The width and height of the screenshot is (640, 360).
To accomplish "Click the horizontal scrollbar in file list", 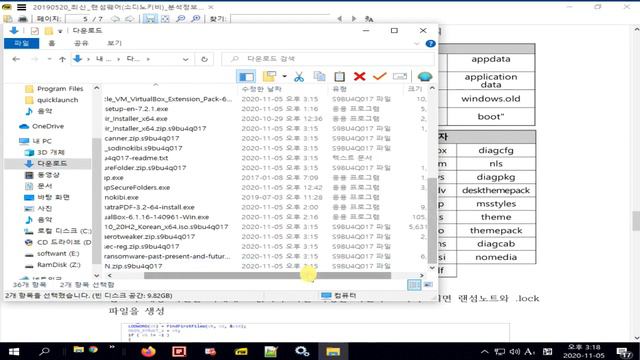I will coord(267,276).
